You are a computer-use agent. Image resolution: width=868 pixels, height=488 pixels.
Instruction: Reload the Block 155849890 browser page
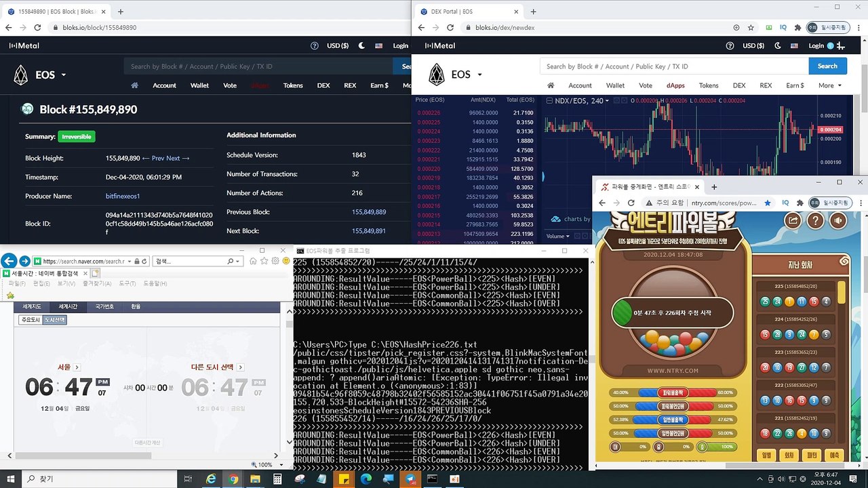(39, 28)
